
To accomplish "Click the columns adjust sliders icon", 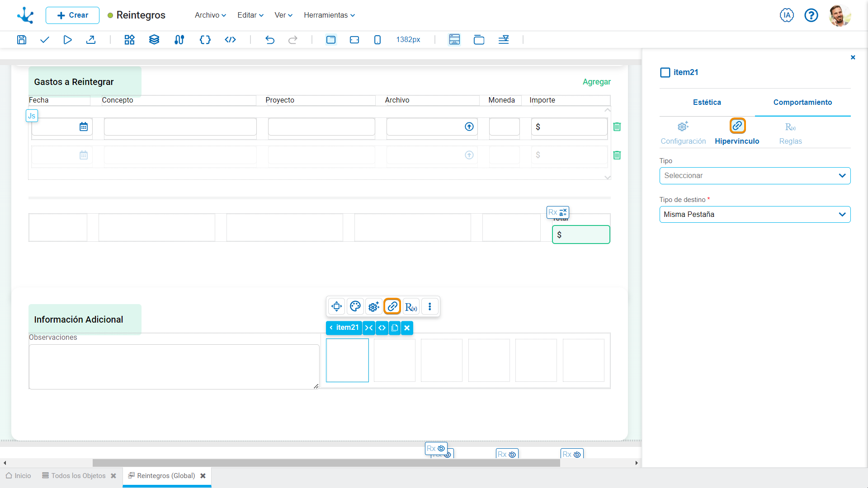I will pyautogui.click(x=504, y=40).
